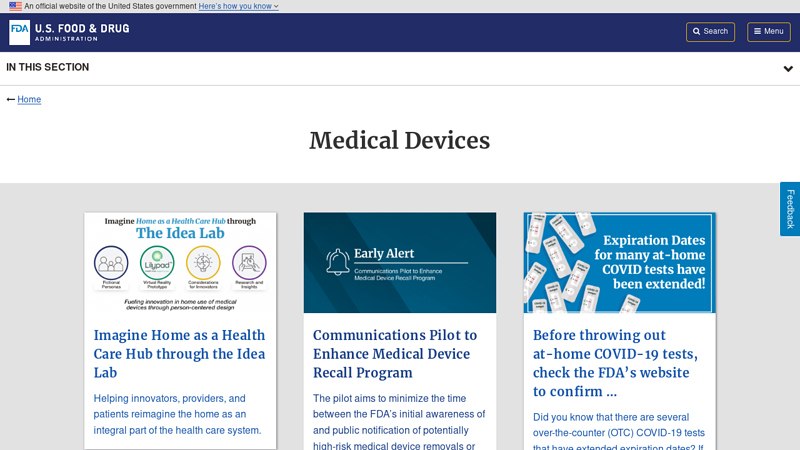800x450 pixels.
Task: Open "Before throwing out at-home COVID-19 tests" link
Action: [x=615, y=363]
